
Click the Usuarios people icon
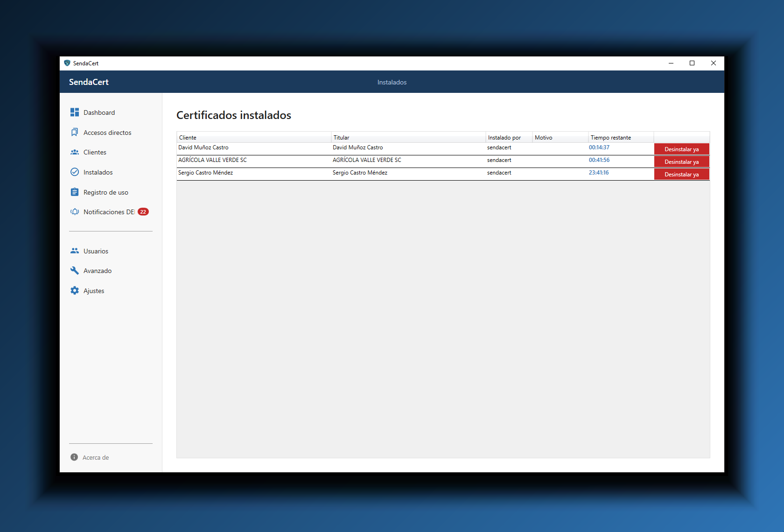[75, 251]
